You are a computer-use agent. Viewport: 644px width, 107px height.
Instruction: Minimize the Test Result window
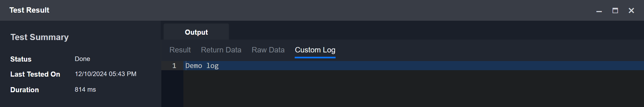tap(599, 11)
